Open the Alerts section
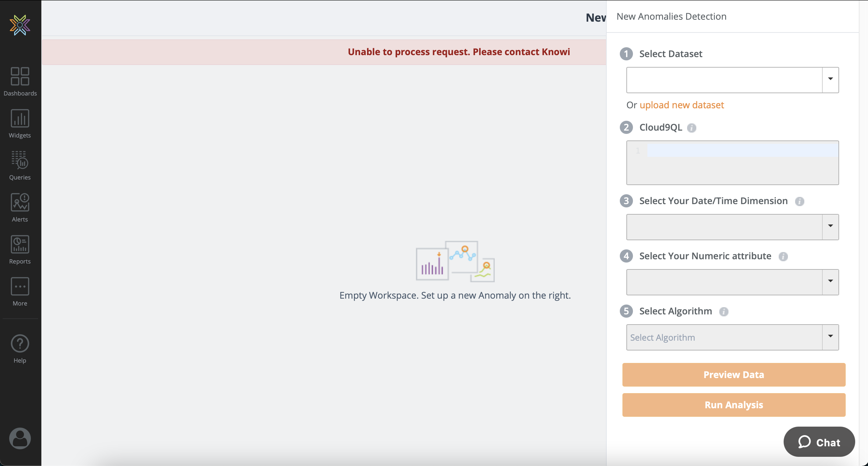 (20, 207)
